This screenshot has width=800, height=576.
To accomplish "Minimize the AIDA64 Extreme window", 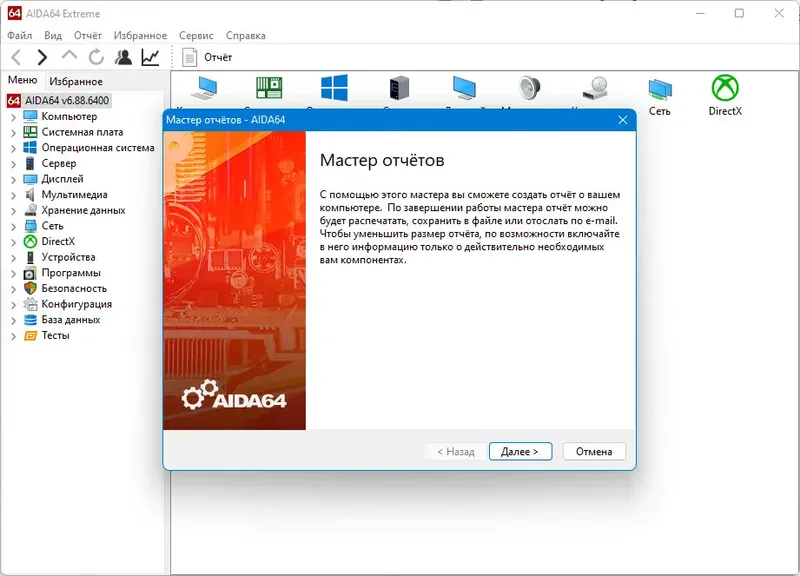I will [700, 13].
